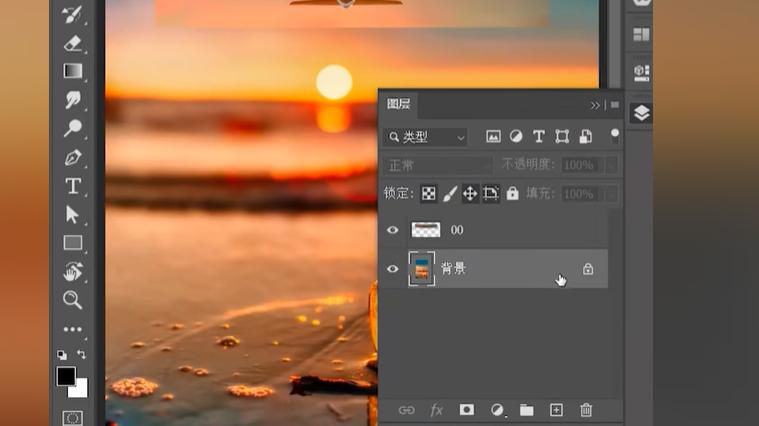Click the foreground color swatch
The width and height of the screenshot is (759, 426).
[66, 377]
